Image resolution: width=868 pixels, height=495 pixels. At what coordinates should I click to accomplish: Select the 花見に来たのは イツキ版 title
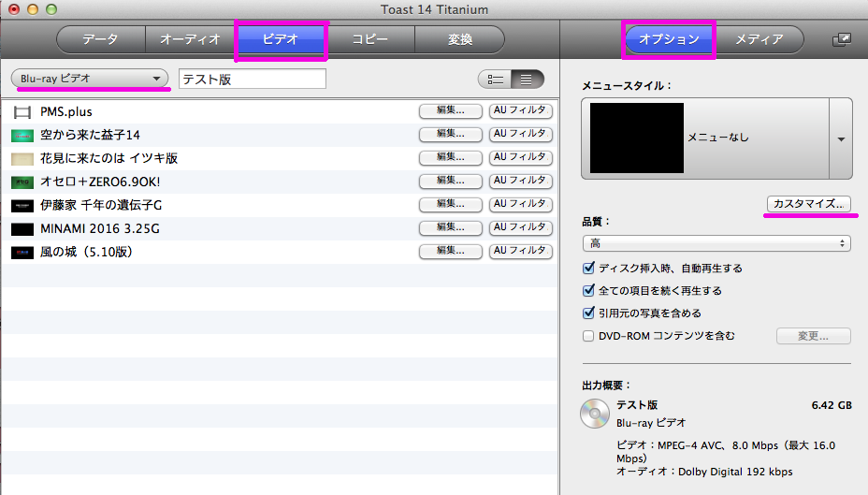(109, 158)
